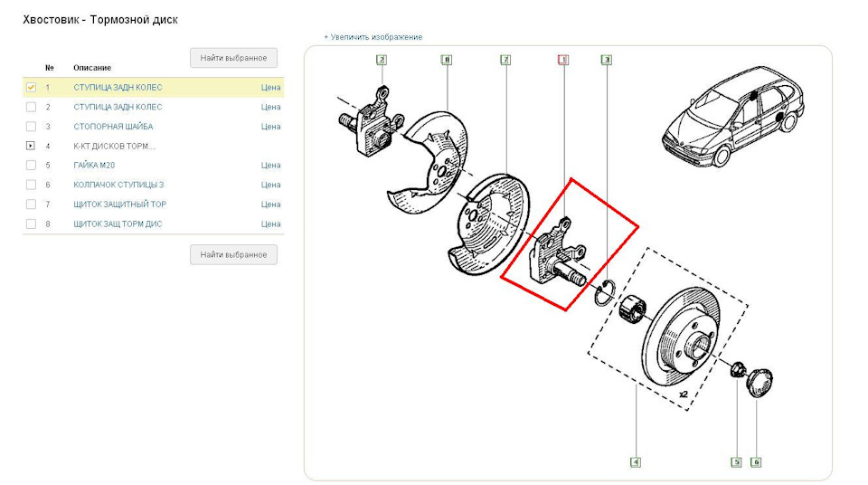Click Цена for СТОПОРНАЯ ШАЙБА
The height and width of the screenshot is (485, 868).
270,127
